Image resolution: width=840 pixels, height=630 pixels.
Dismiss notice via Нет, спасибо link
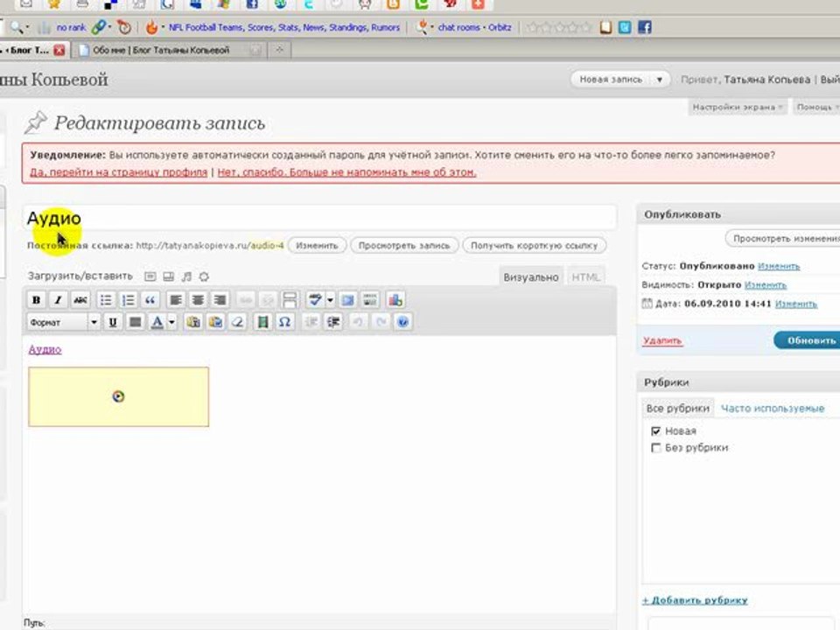pyautogui.click(x=346, y=172)
